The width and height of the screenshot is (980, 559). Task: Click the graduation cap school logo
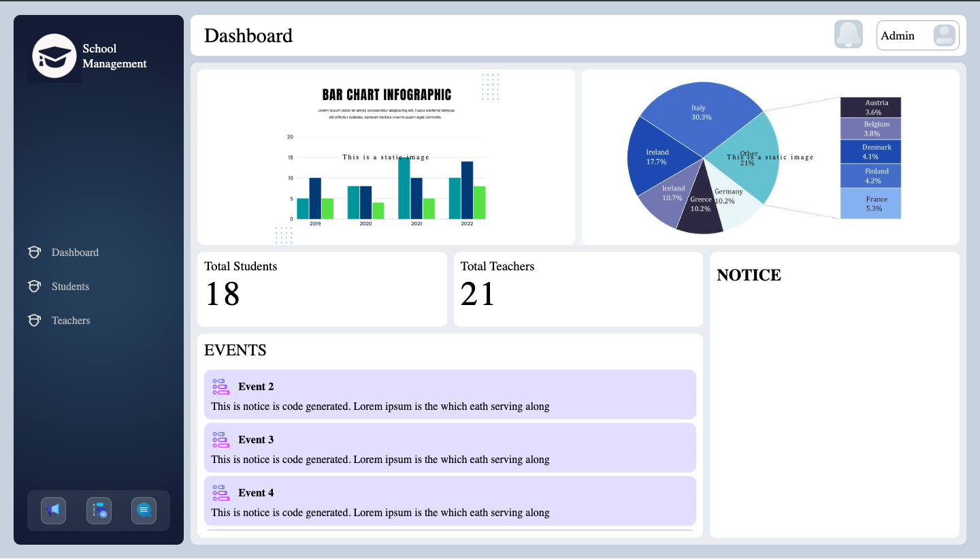[x=54, y=56]
